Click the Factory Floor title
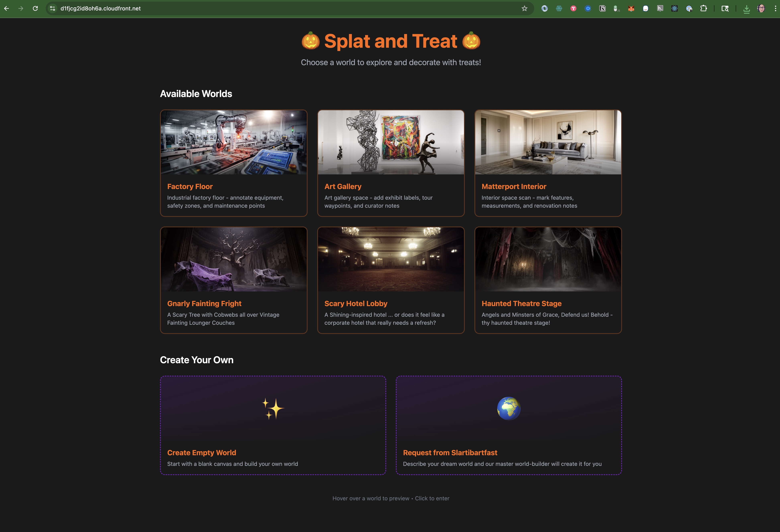 [x=190, y=186]
